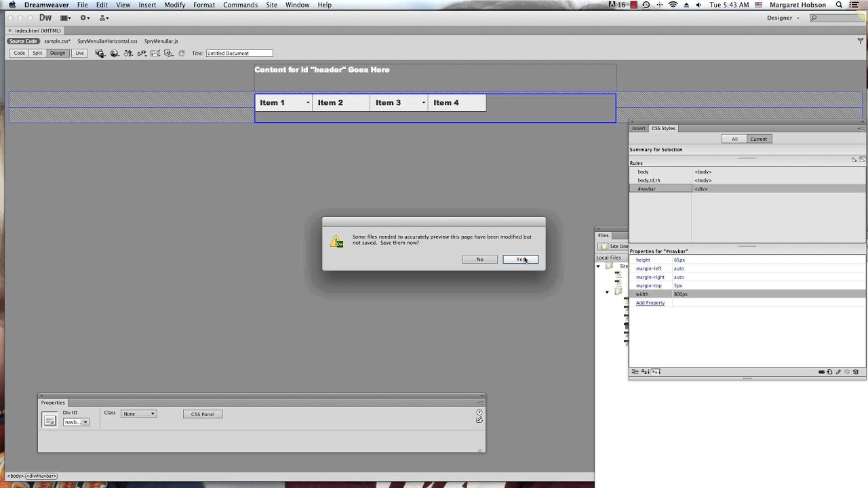Image resolution: width=868 pixels, height=488 pixels.
Task: Select the #navbar rule row
Action: coord(747,189)
